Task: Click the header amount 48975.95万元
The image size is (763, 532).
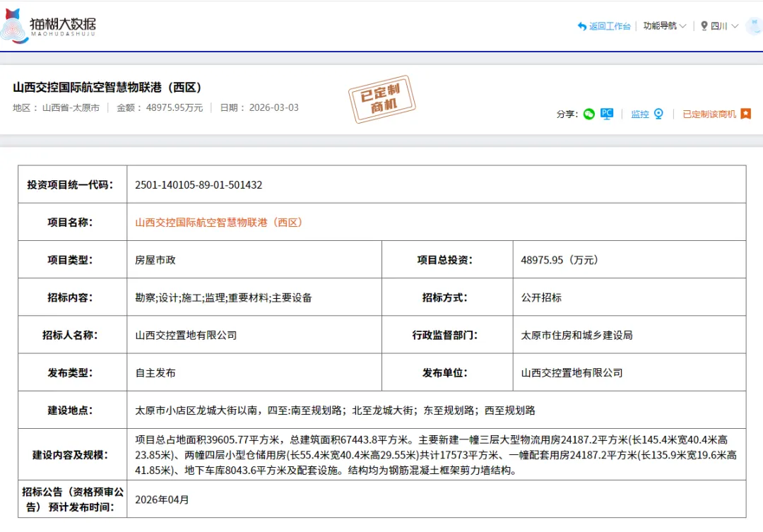Action: click(175, 107)
